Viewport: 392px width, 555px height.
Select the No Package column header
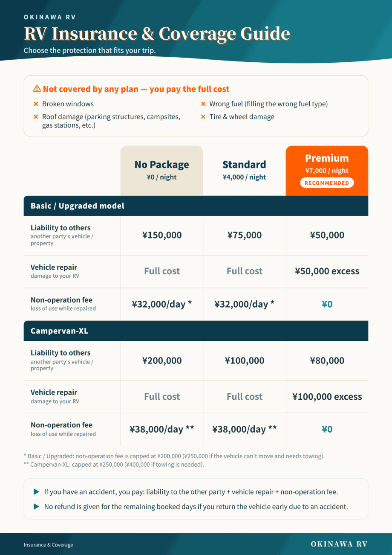(x=162, y=171)
